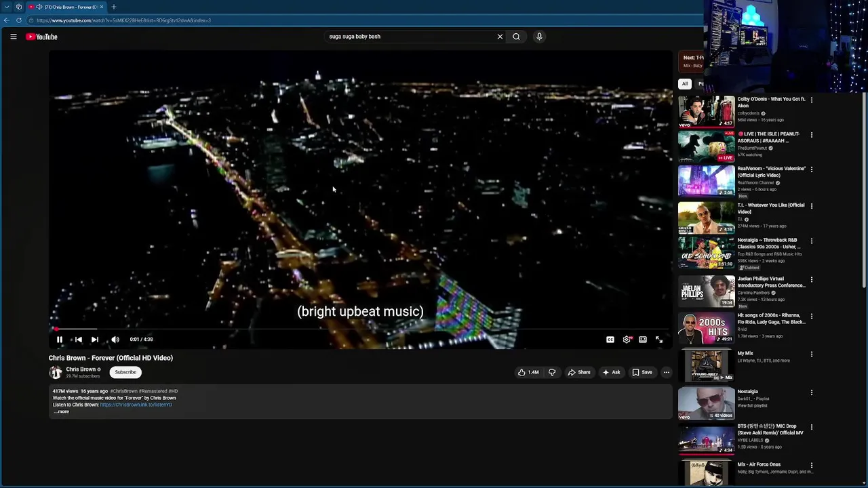Start voice search with the microphone

pyautogui.click(x=539, y=37)
